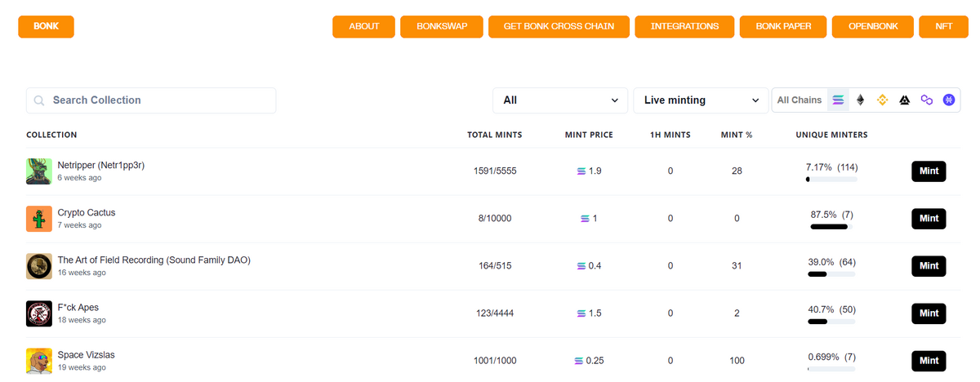Click the 7.17% (114) unique minters text

832,167
